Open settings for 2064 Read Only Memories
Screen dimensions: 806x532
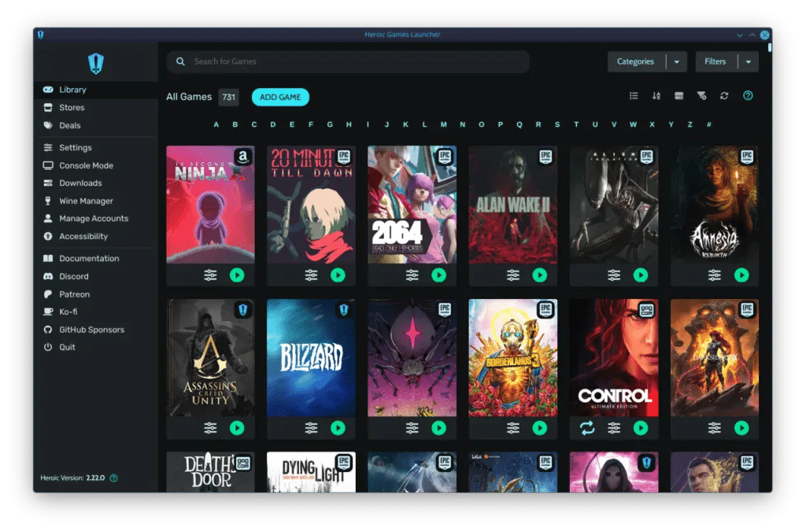point(412,275)
